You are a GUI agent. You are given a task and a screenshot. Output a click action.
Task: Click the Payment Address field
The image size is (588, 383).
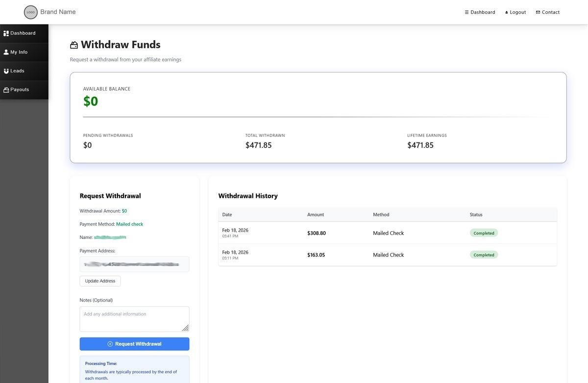coord(134,264)
